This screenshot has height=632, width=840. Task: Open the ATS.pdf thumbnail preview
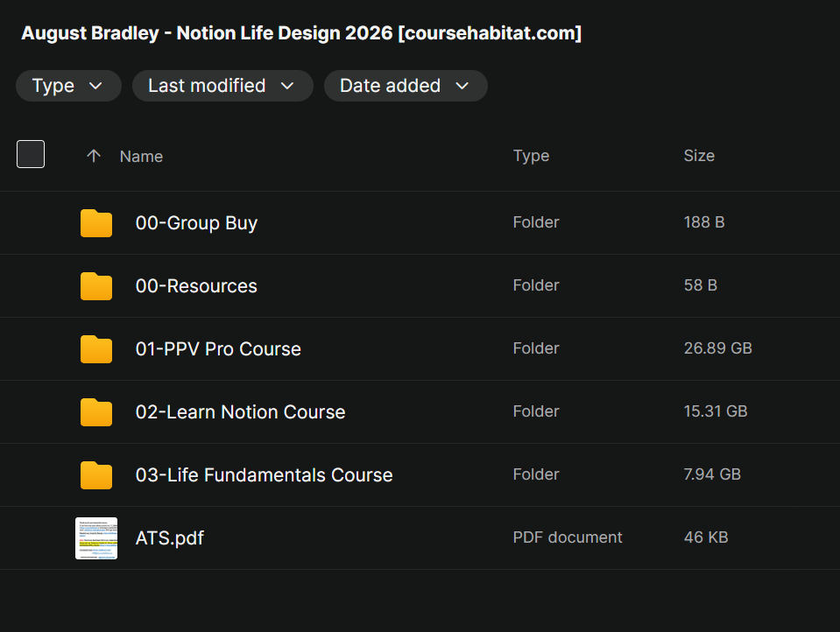96,538
